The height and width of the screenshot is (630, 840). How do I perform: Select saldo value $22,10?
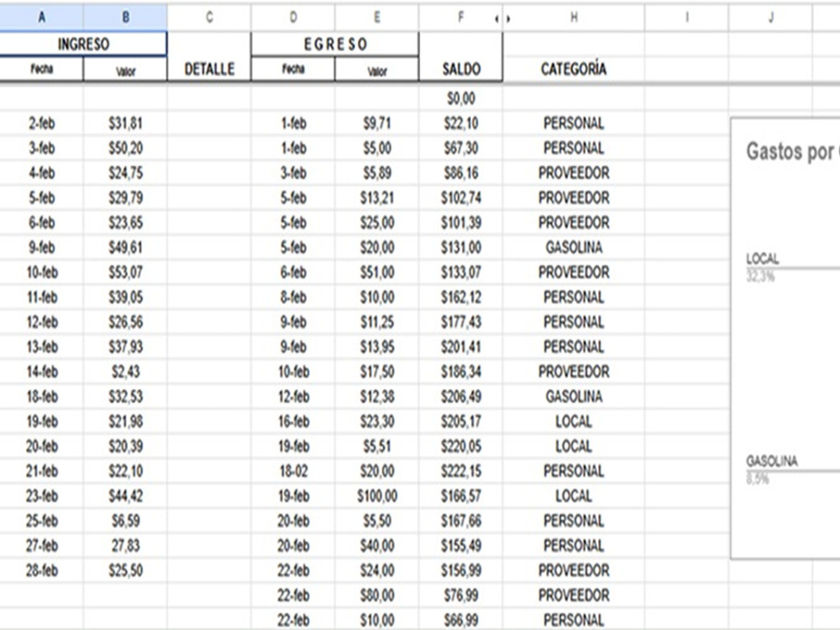click(460, 123)
